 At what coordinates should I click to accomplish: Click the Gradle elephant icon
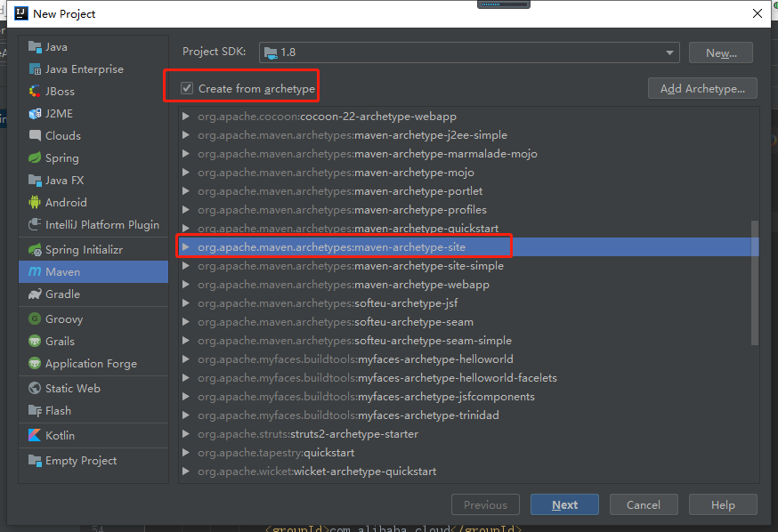pos(35,294)
